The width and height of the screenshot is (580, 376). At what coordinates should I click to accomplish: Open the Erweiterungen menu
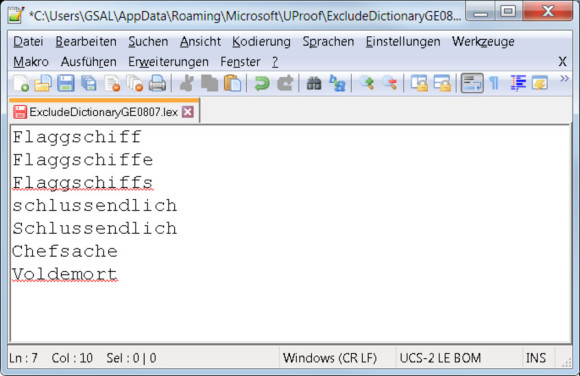[168, 62]
